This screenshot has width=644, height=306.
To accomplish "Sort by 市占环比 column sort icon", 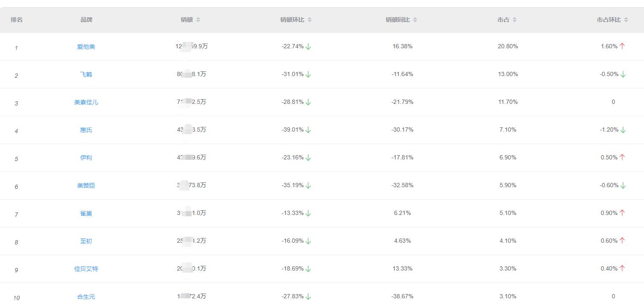I will pos(626,20).
